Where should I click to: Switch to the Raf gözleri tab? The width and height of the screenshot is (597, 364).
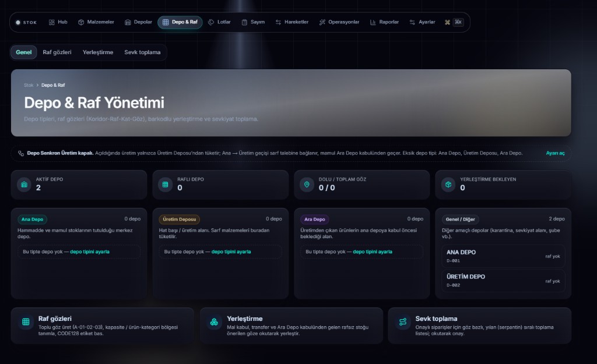(x=57, y=52)
